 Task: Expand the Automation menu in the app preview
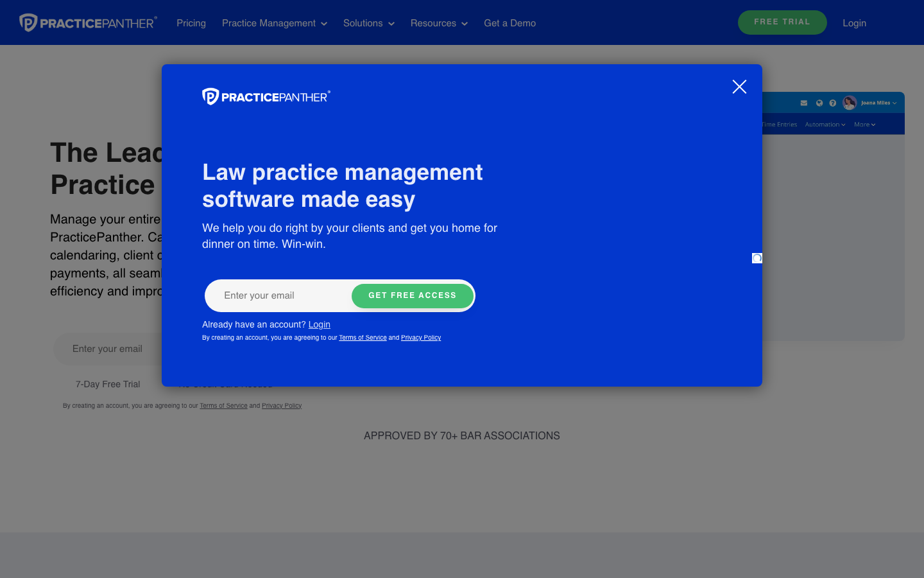point(825,125)
